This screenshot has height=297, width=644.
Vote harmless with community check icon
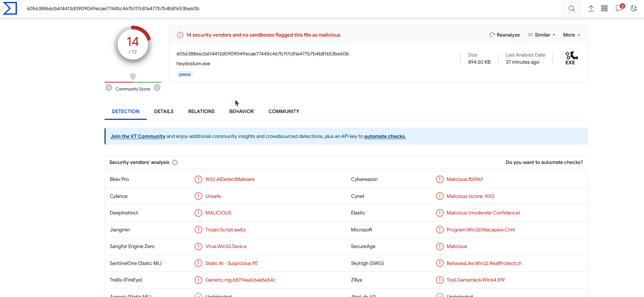[157, 88]
